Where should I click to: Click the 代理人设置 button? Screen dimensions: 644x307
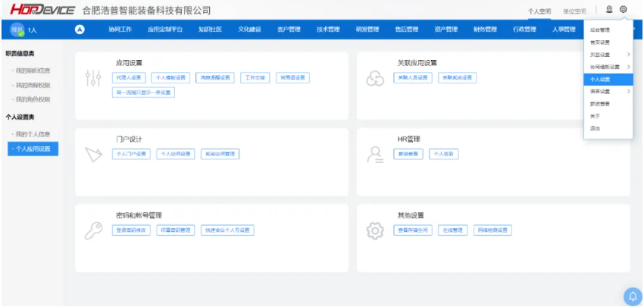click(129, 77)
